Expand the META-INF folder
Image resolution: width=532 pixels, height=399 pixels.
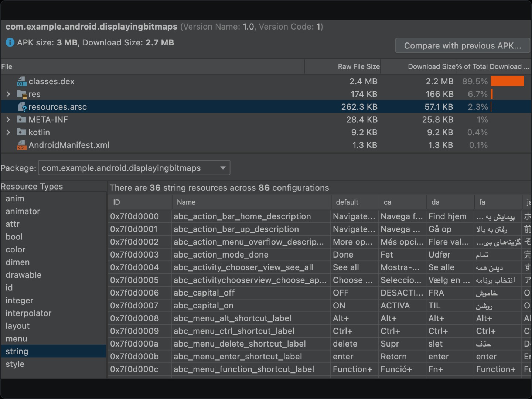pyautogui.click(x=8, y=119)
